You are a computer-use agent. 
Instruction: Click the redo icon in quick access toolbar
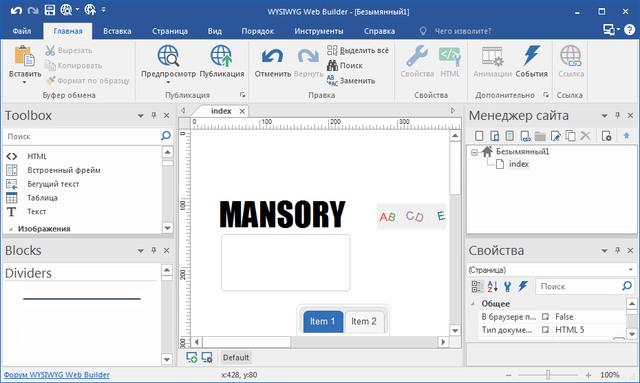pos(33,10)
